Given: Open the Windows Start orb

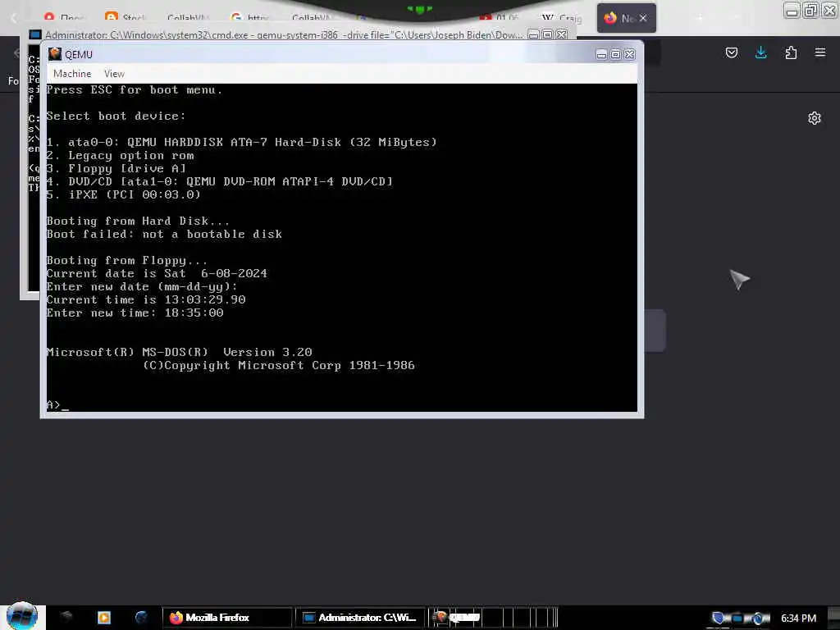Looking at the screenshot, I should (x=22, y=616).
